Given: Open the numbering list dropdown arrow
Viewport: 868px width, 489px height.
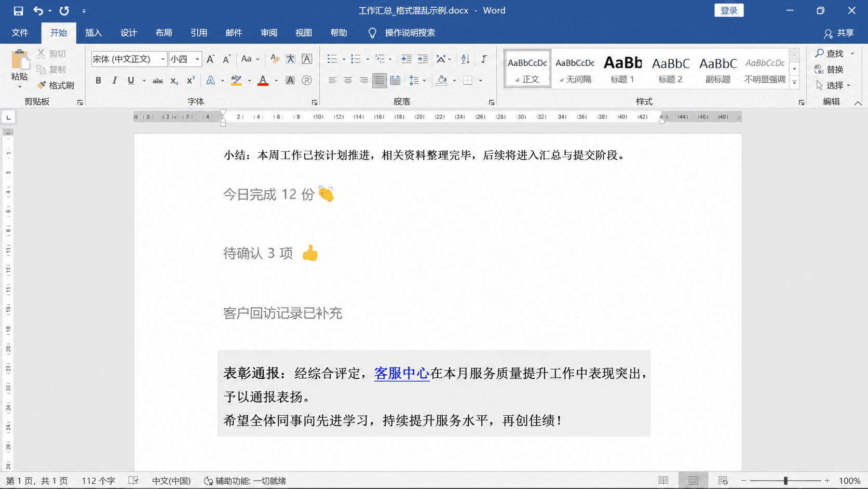Looking at the screenshot, I should 368,59.
